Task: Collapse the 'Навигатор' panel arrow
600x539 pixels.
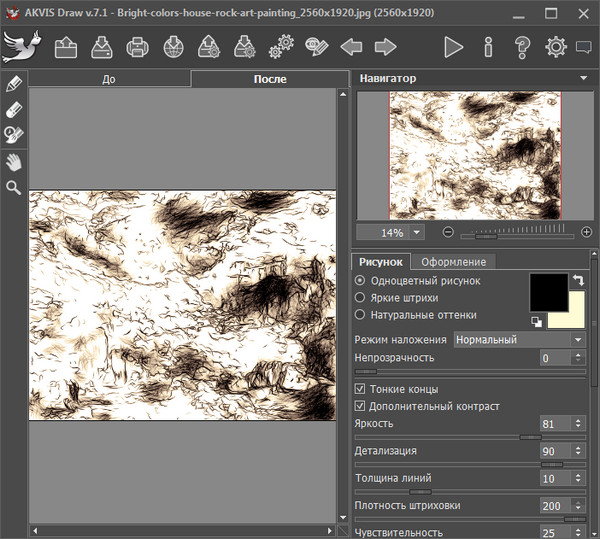Action: pyautogui.click(x=582, y=78)
